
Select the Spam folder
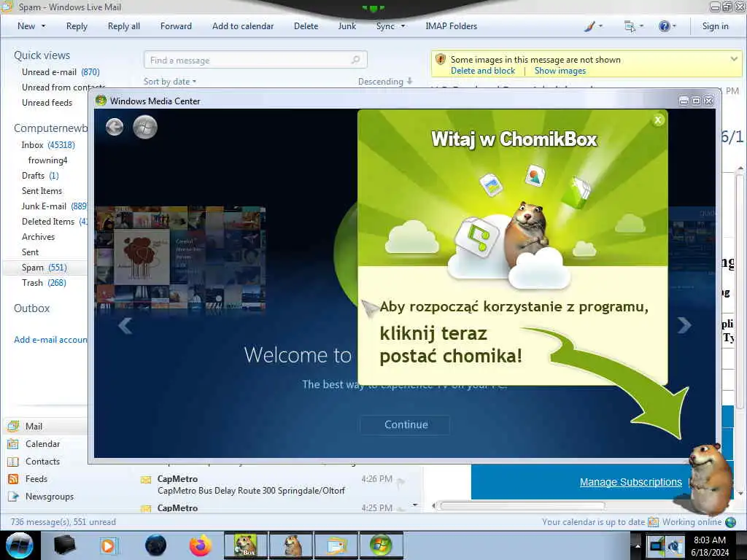pyautogui.click(x=44, y=267)
